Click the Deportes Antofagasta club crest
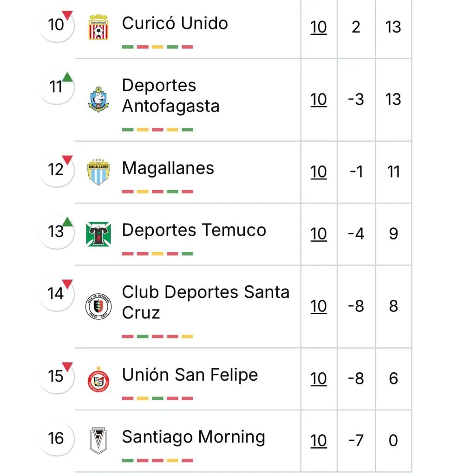The height and width of the screenshot is (476, 451). click(98, 99)
